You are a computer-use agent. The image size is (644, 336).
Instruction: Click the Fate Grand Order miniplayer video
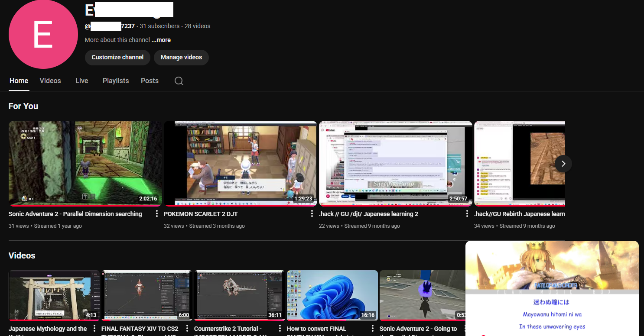(x=552, y=288)
